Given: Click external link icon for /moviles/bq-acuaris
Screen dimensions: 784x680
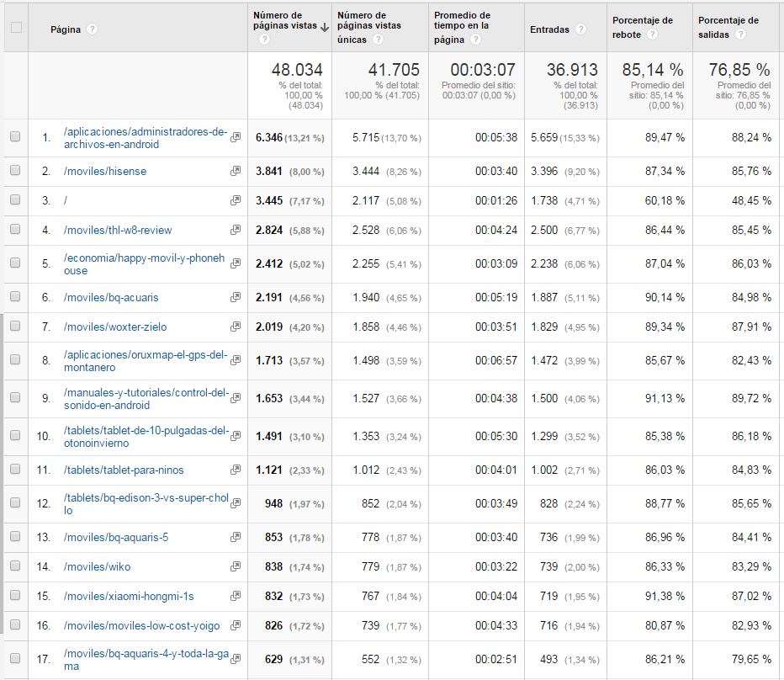Looking at the screenshot, I should [x=236, y=298].
